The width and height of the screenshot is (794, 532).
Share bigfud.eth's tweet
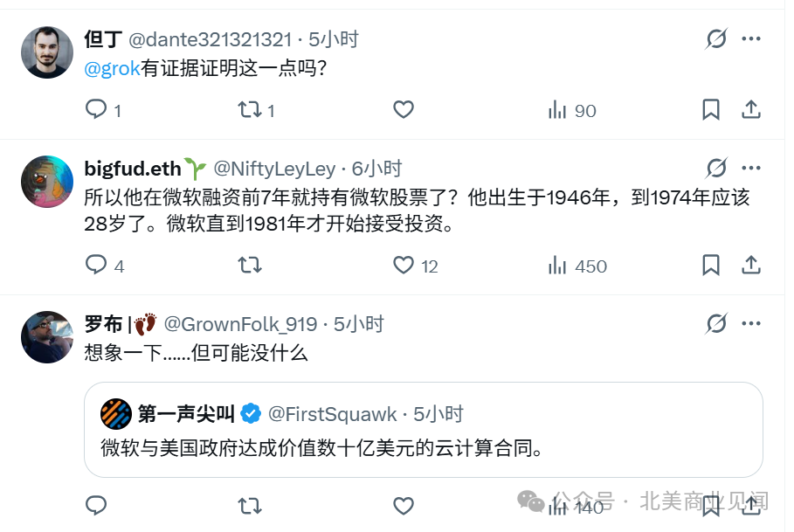click(x=750, y=266)
